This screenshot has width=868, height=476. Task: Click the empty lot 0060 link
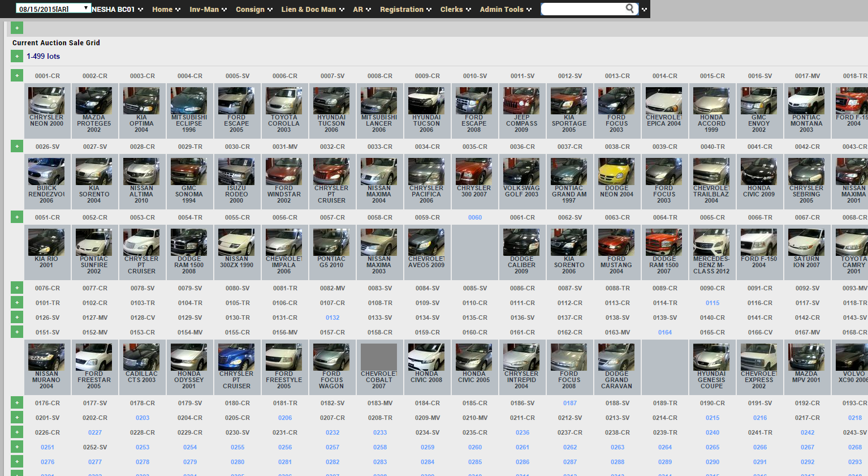pos(475,217)
